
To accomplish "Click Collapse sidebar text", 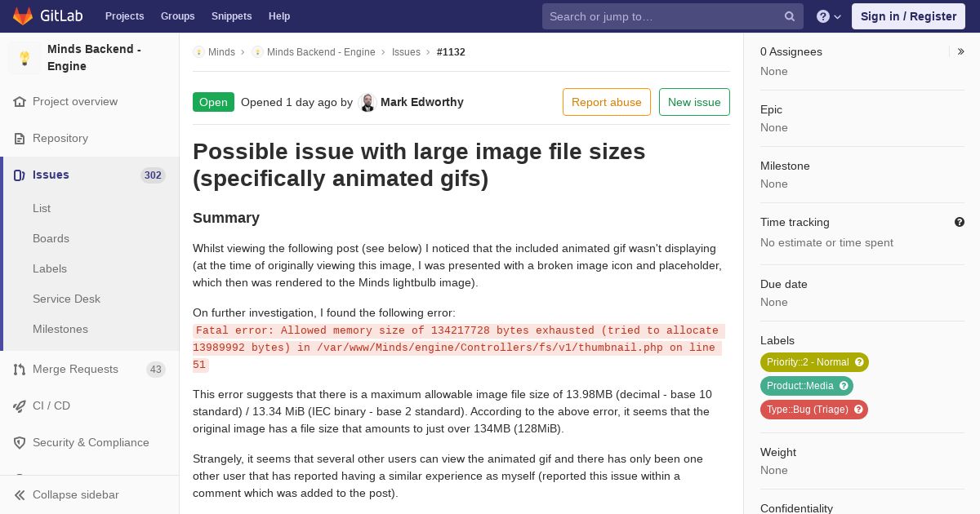I will click(76, 495).
